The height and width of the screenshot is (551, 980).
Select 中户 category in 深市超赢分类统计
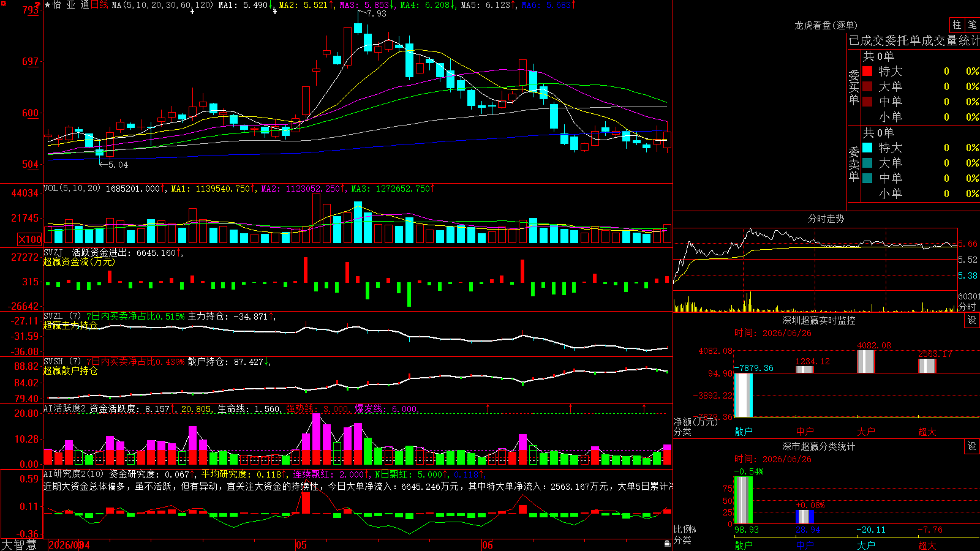click(x=805, y=545)
